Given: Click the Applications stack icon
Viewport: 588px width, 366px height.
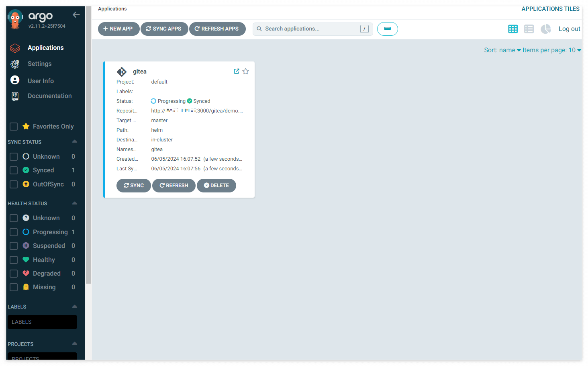Looking at the screenshot, I should coord(15,48).
